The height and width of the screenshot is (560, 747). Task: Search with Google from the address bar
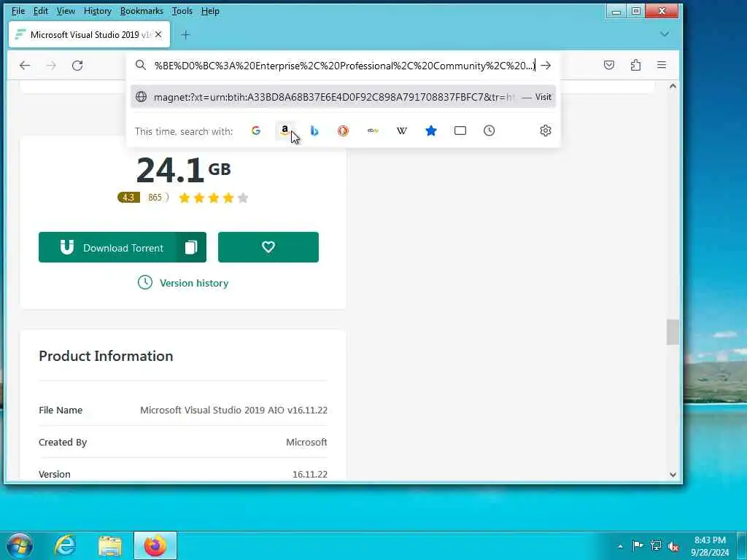pyautogui.click(x=256, y=131)
